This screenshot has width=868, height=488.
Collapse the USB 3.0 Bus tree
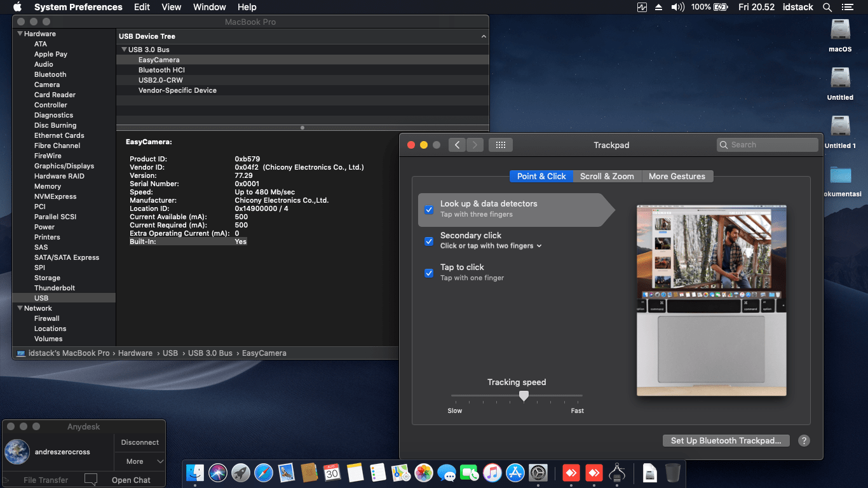pos(124,50)
